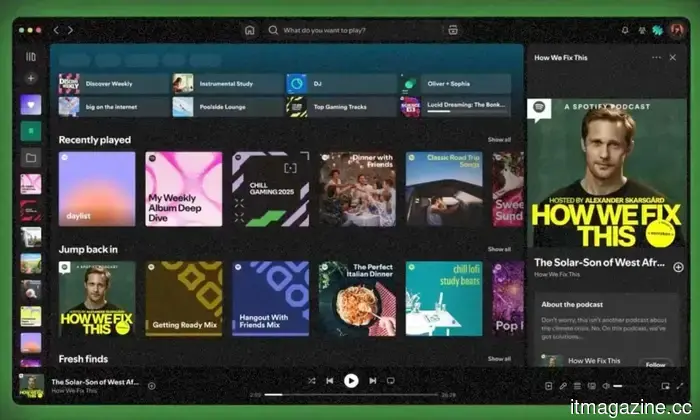Collapse Your Library sidebar icon
This screenshot has width=700, height=420.
pyautogui.click(x=30, y=57)
